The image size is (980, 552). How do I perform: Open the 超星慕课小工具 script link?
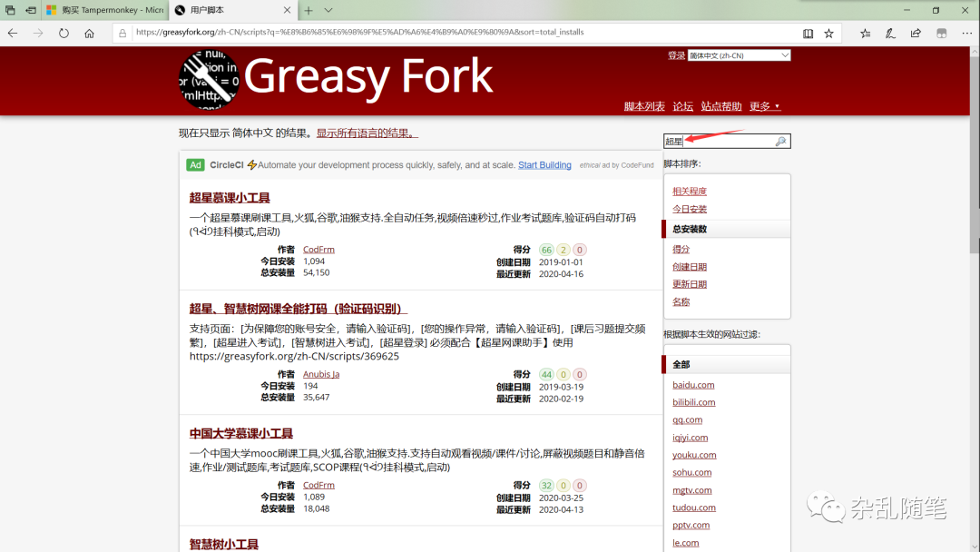(230, 198)
